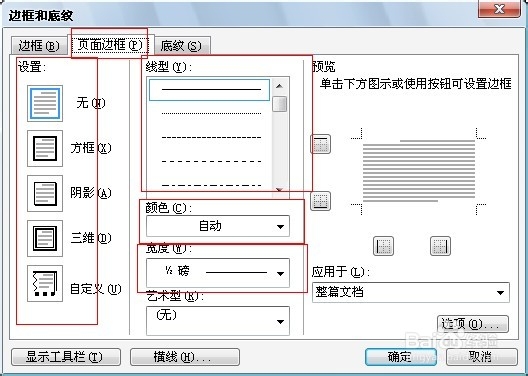Toggle the right border button in preview
528x376 pixels.
pyautogui.click(x=440, y=246)
